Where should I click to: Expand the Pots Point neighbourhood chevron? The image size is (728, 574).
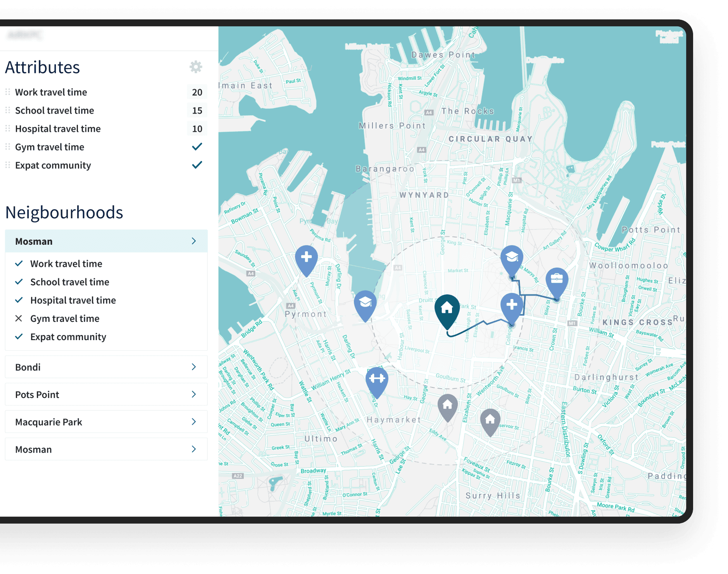tap(194, 394)
